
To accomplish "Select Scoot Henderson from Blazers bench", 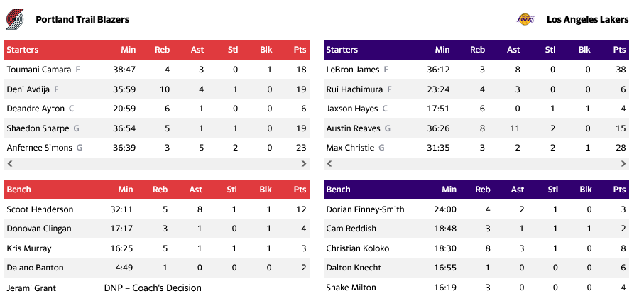I will tap(40, 209).
